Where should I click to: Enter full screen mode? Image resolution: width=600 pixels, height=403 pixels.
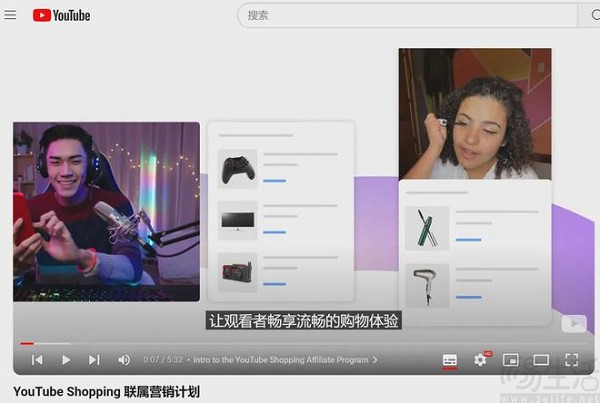click(571, 360)
